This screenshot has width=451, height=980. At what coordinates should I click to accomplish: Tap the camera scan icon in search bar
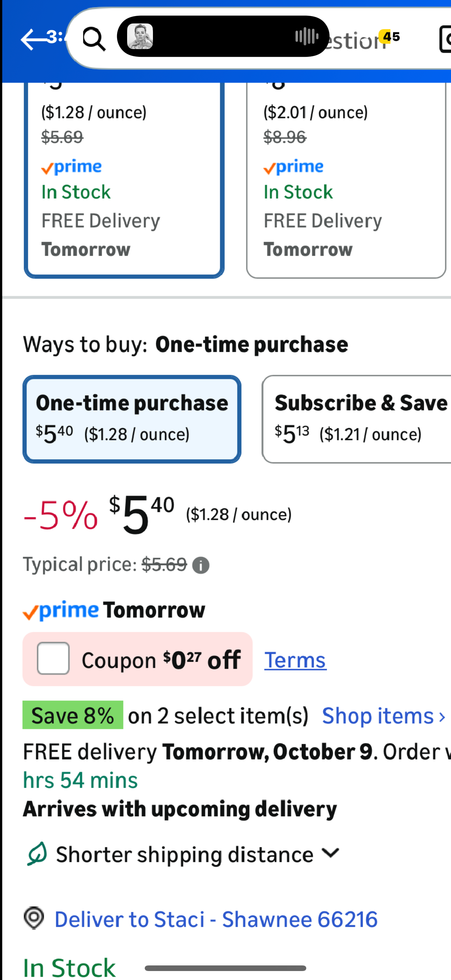[x=445, y=39]
